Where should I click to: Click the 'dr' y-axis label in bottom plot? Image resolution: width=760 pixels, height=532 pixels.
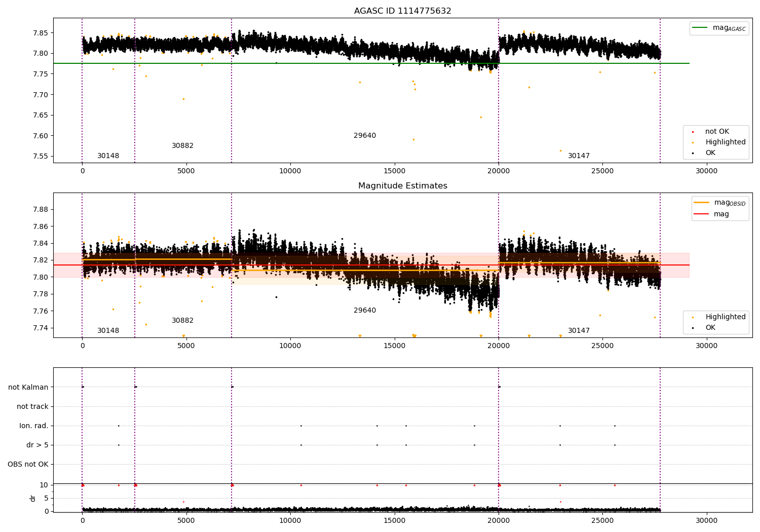(x=33, y=499)
